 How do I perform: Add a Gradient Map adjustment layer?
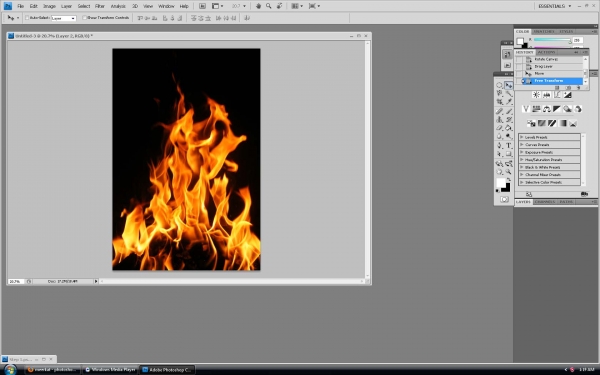[x=562, y=123]
